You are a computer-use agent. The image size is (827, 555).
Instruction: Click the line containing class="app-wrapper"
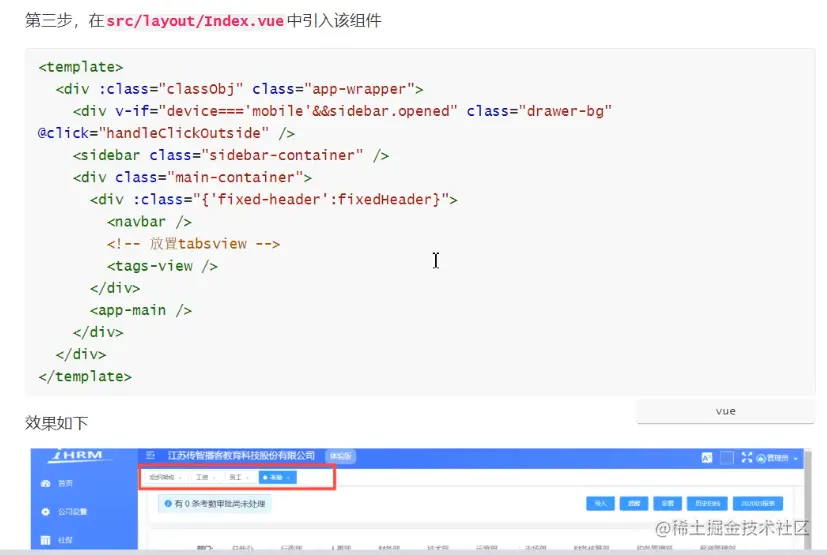pyautogui.click(x=239, y=89)
